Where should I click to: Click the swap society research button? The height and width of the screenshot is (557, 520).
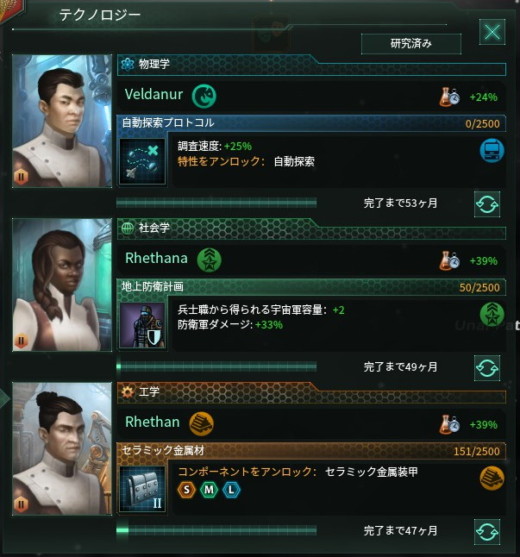coord(487,368)
